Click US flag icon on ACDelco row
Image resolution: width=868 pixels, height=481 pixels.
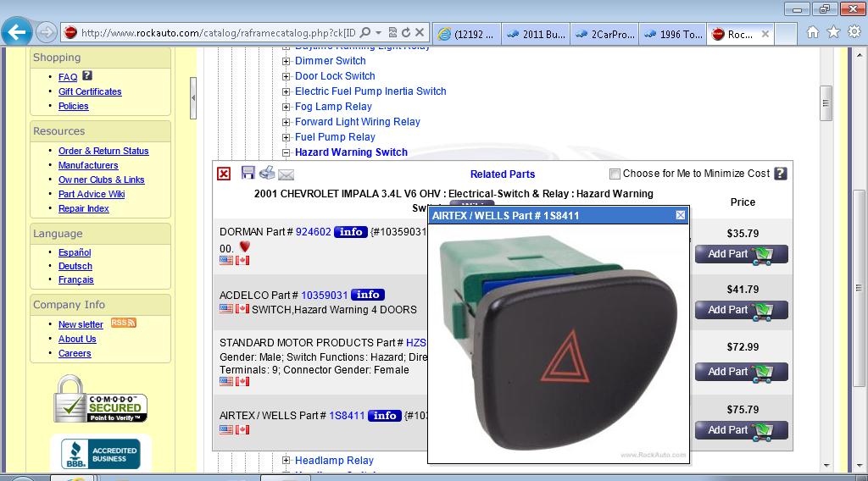pos(226,308)
